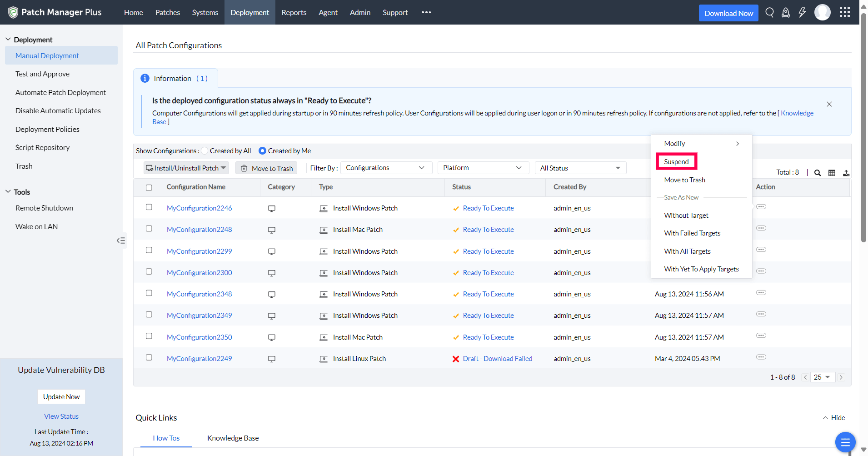This screenshot has height=456, width=868.
Task: Change page size using the 25 selector
Action: point(822,377)
